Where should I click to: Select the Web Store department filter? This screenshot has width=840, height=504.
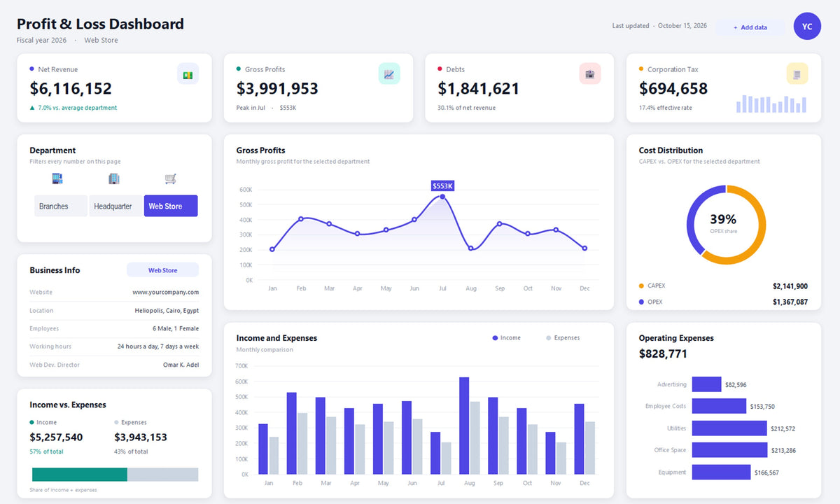click(x=171, y=206)
